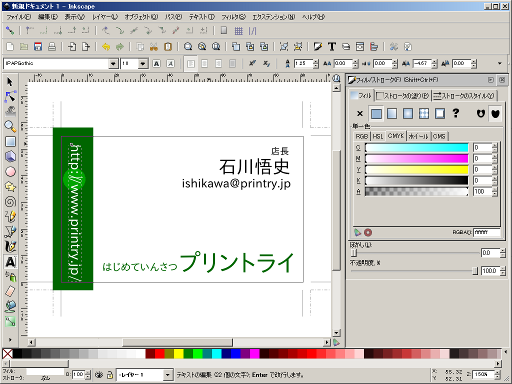The height and width of the screenshot is (384, 512).
Task: Select the Zoom magnifier tool in toolbox
Action: coord(10,127)
